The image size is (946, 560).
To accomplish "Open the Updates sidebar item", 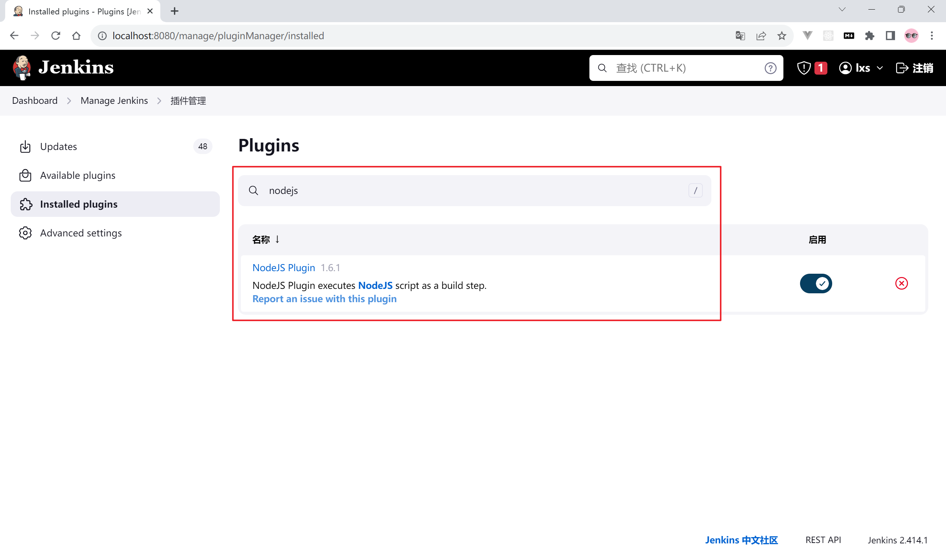I will [58, 146].
